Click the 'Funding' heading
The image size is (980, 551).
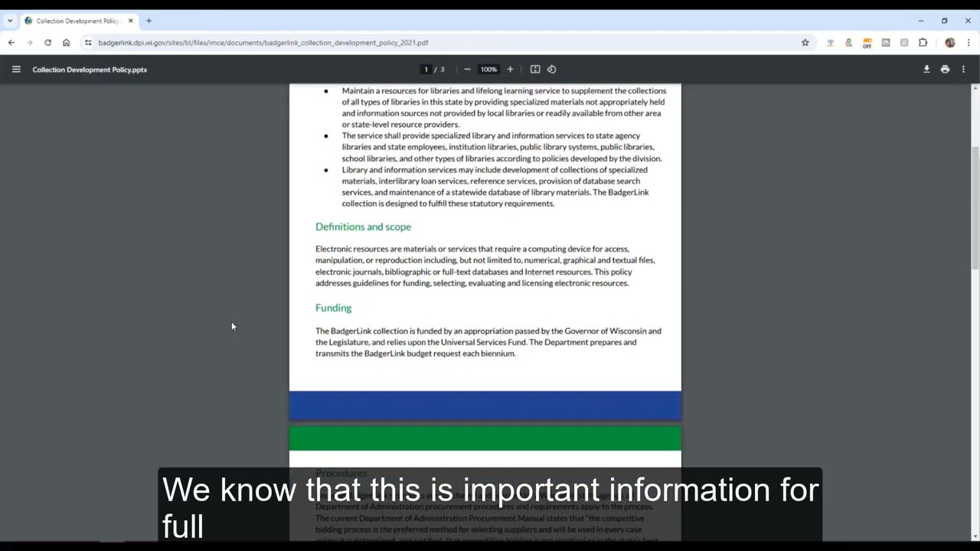click(x=333, y=308)
